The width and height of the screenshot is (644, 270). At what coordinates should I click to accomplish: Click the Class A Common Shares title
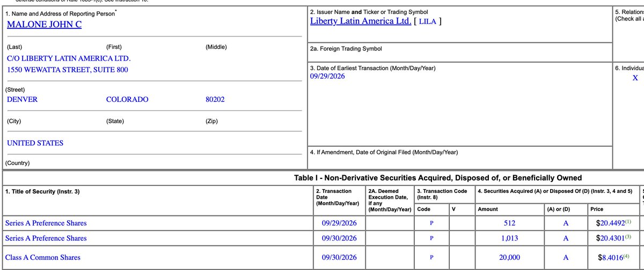43,257
